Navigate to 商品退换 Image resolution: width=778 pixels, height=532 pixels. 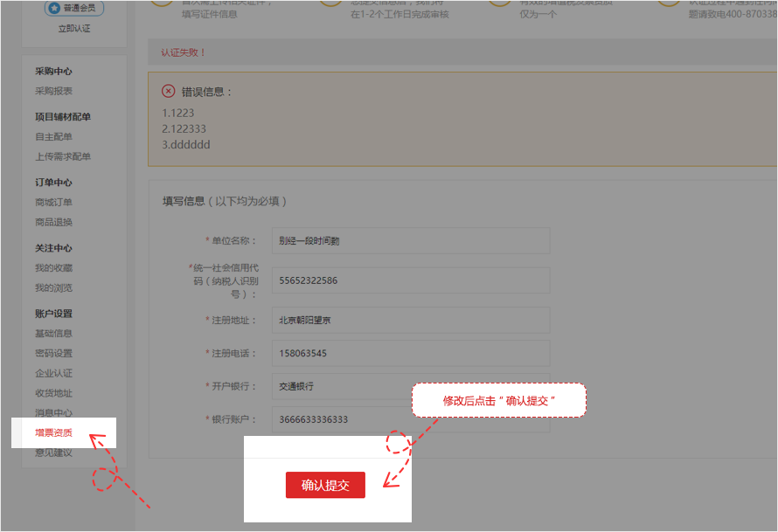click(54, 223)
